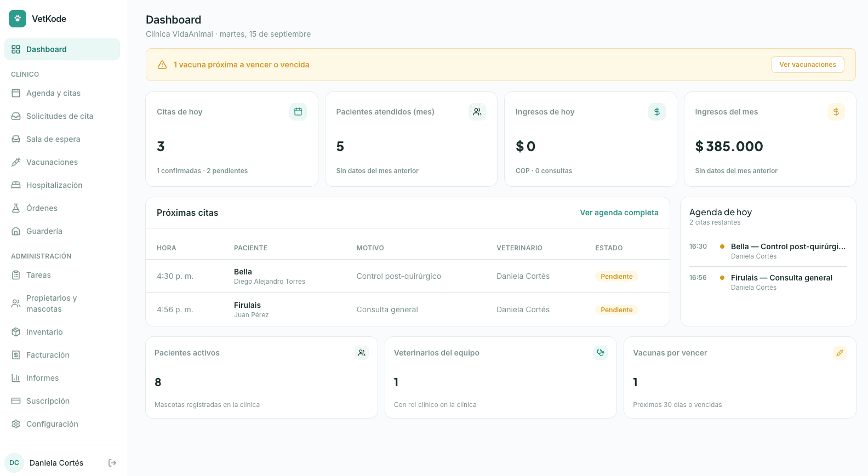Click the Inventario box icon
This screenshot has width=868, height=476.
click(x=16, y=332)
